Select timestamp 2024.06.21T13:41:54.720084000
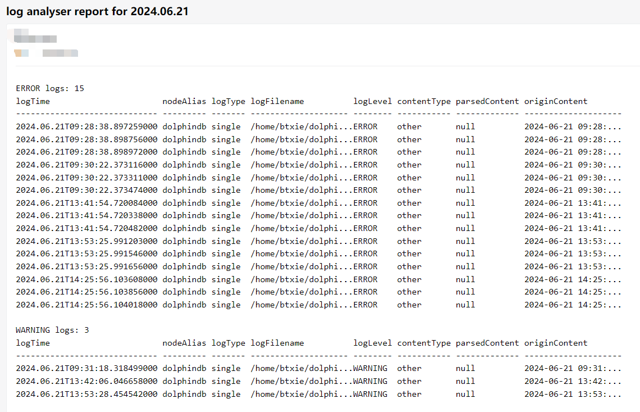 (87, 203)
